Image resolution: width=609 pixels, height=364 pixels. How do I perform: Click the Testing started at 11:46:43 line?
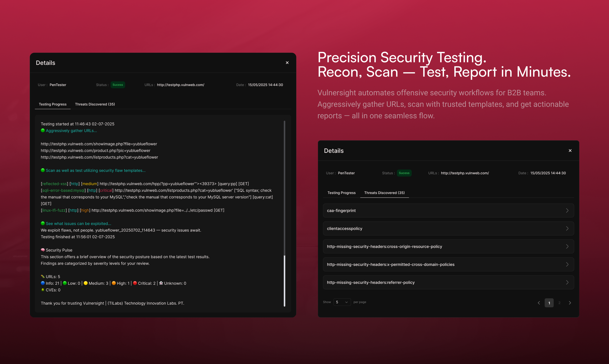(x=78, y=124)
